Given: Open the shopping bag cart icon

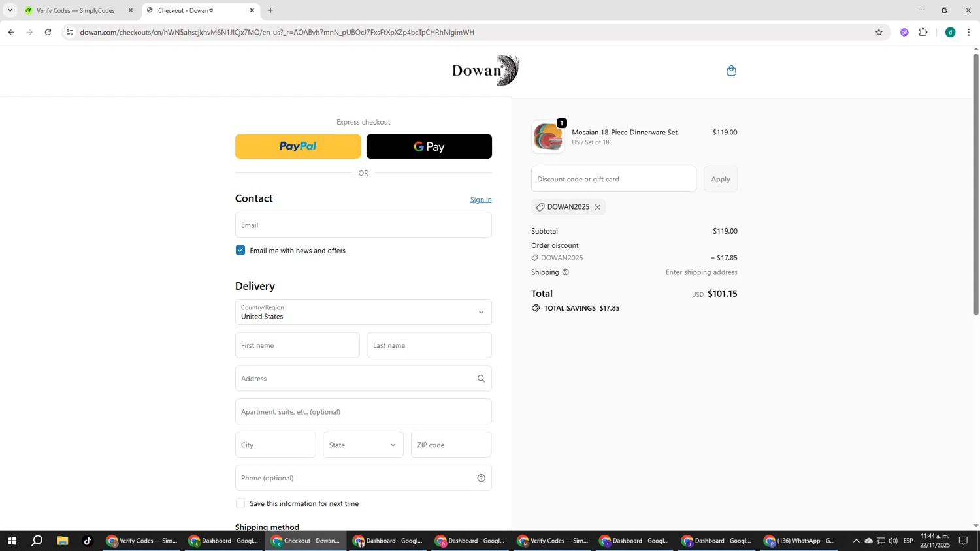Looking at the screenshot, I should (731, 71).
